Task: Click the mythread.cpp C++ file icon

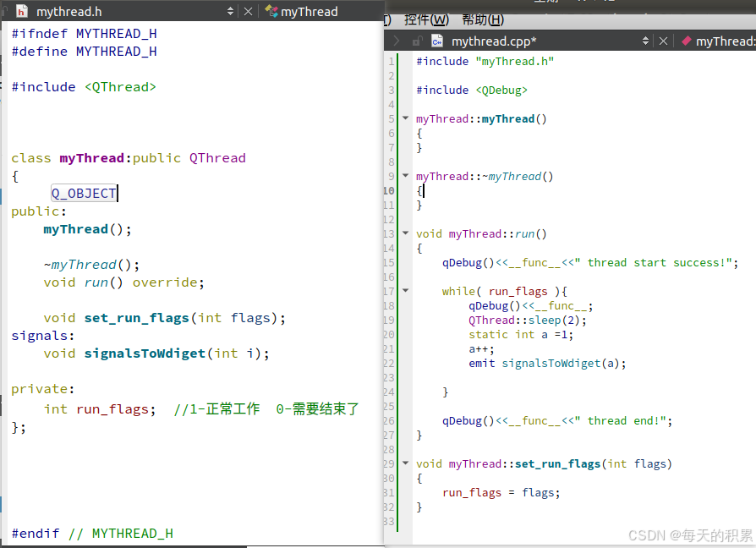Action: pos(436,41)
